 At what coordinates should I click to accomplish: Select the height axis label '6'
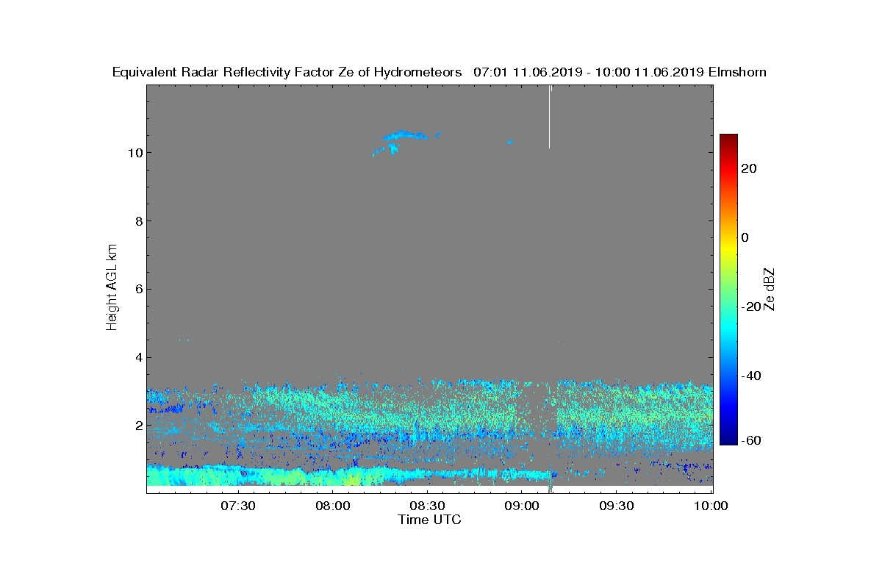point(137,290)
